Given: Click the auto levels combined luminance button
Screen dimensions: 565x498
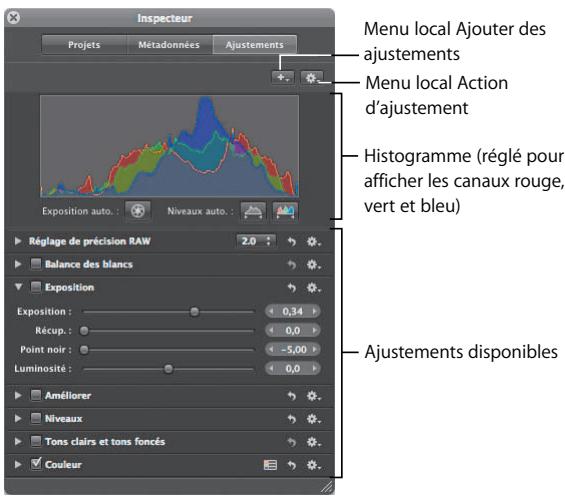Looking at the screenshot, I should click(253, 211).
